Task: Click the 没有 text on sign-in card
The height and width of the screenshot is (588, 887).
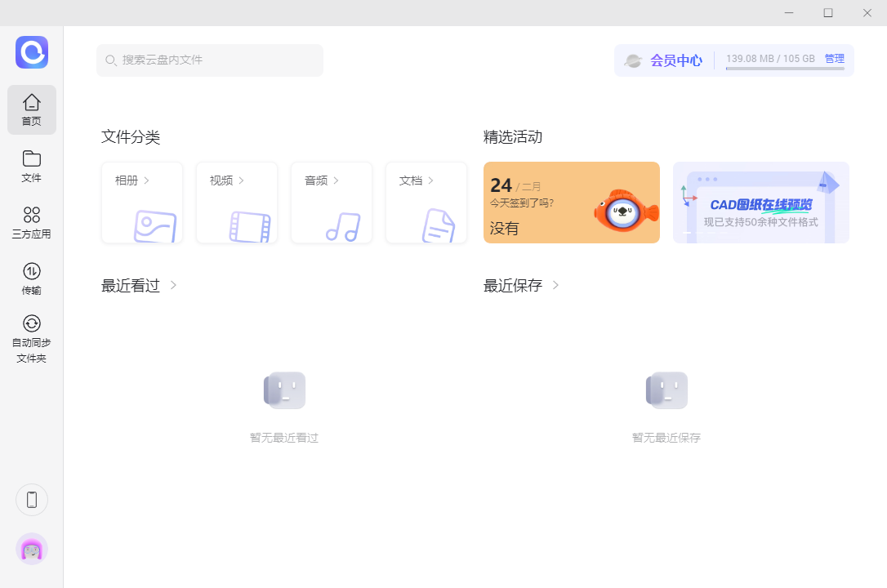Action: (504, 229)
